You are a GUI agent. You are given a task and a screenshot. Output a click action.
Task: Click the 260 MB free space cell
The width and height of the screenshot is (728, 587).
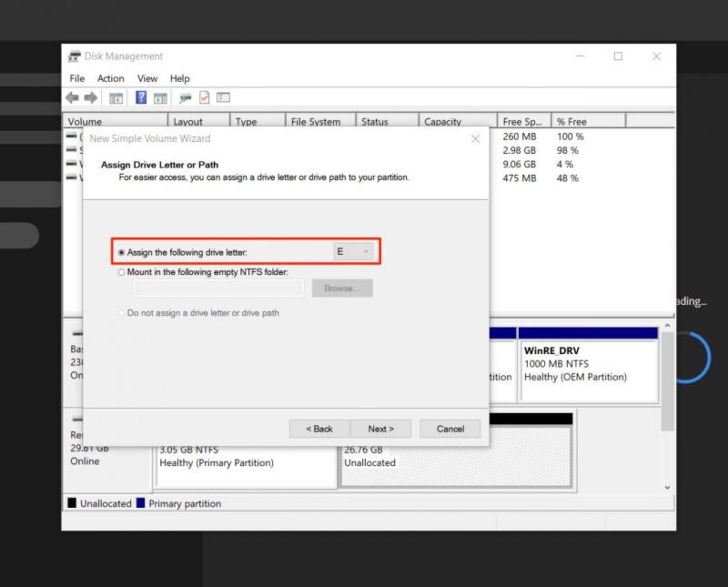(x=519, y=137)
